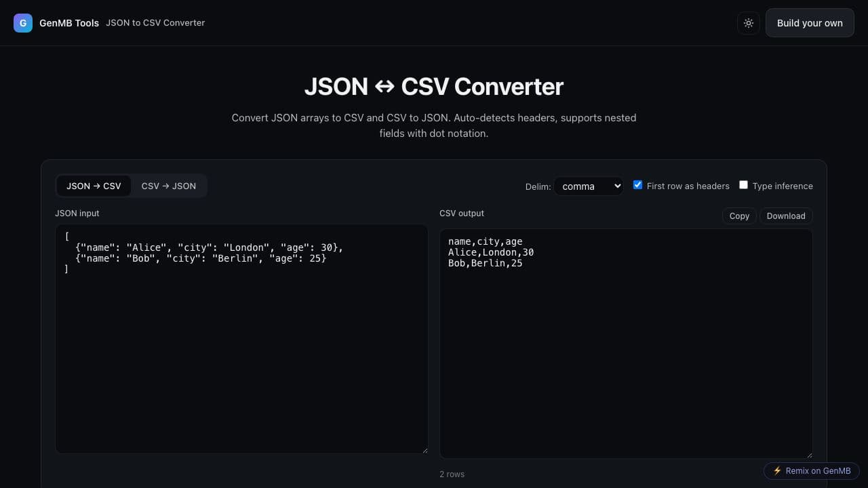Click the 'Bob,Berlin,25' output line
The height and width of the screenshot is (488, 868).
pyautogui.click(x=486, y=263)
